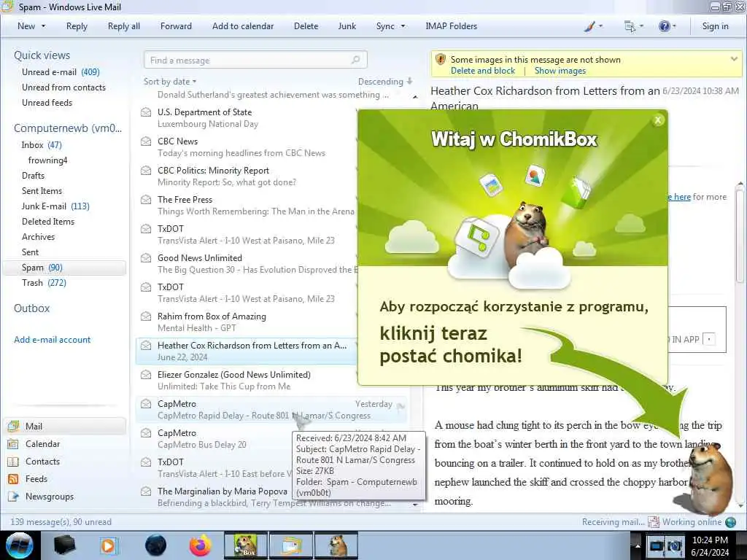The image size is (747, 560).
Task: Show hidden tray icons arrow
Action: coord(637,545)
